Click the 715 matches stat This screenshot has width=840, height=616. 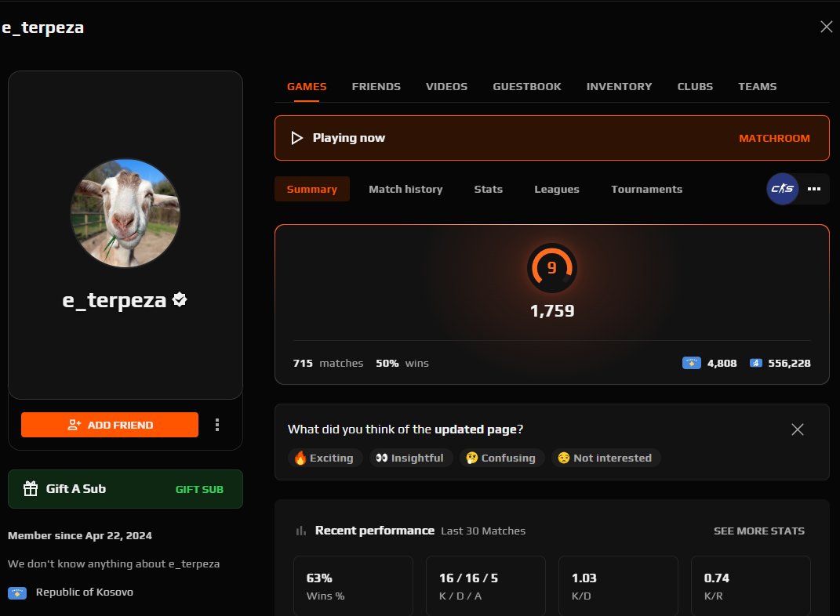(x=328, y=363)
